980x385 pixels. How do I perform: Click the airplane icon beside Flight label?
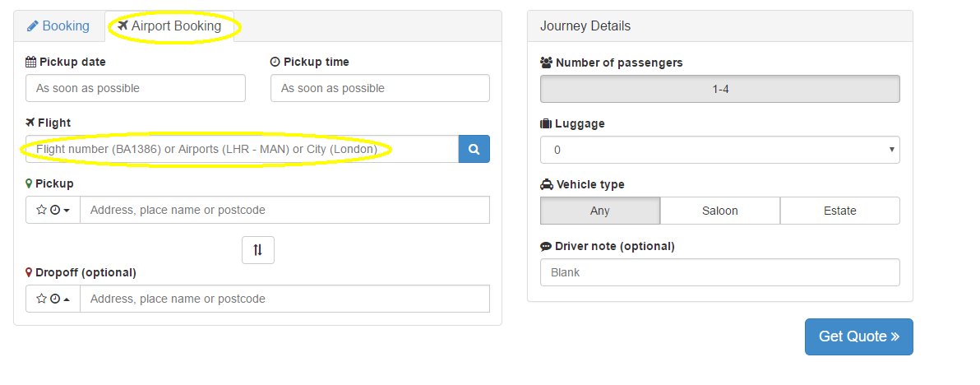pos(31,123)
